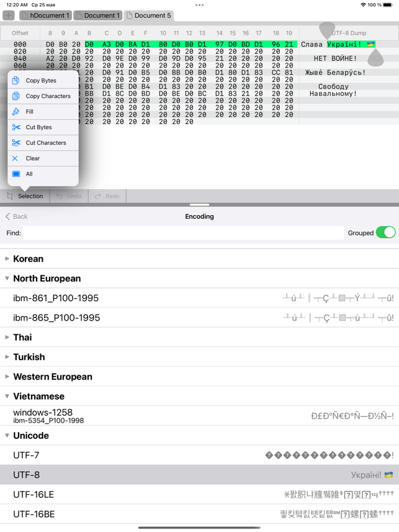Select ibm-865_P100-1995 encoding
This screenshot has height=532, width=399.
[199, 318]
